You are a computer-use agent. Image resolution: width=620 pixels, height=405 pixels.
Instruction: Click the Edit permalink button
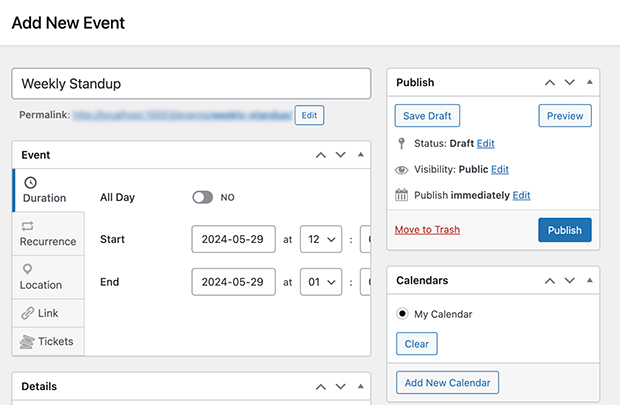[x=309, y=115]
